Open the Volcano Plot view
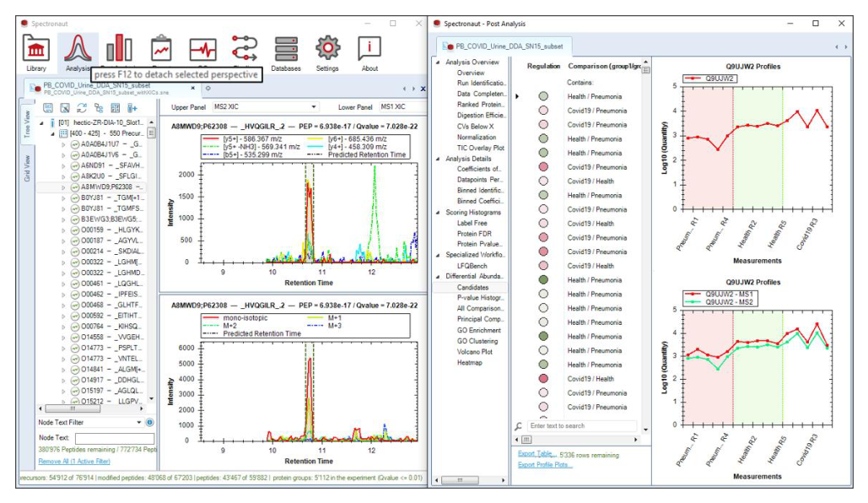The image size is (868, 503). (x=474, y=352)
